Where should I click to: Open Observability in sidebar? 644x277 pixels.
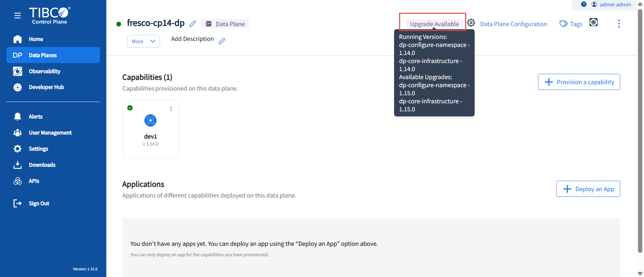point(53,71)
